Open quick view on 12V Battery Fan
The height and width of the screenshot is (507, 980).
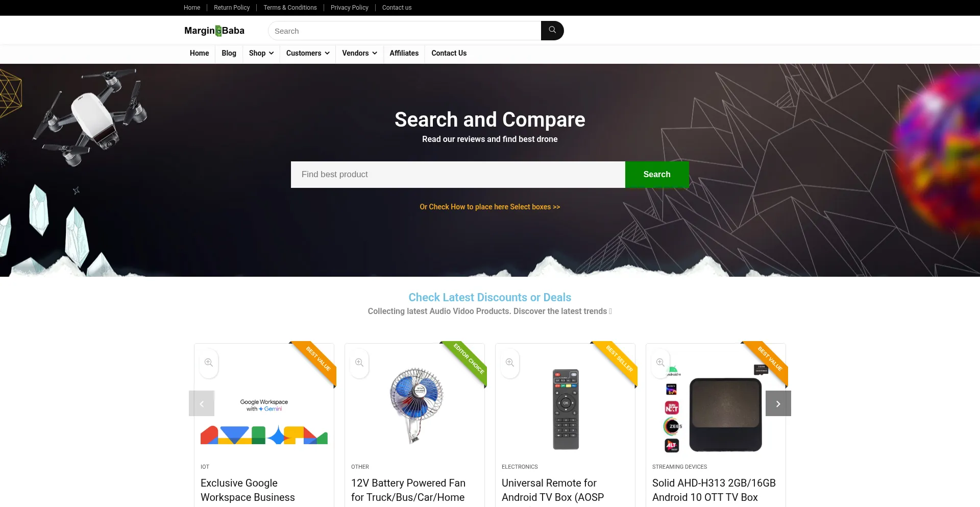pos(359,363)
